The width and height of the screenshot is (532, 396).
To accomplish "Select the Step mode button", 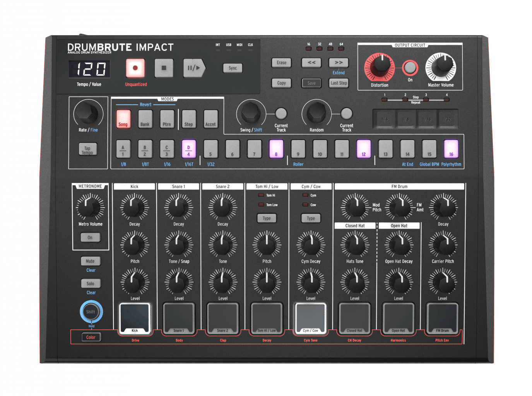I will tap(189, 119).
